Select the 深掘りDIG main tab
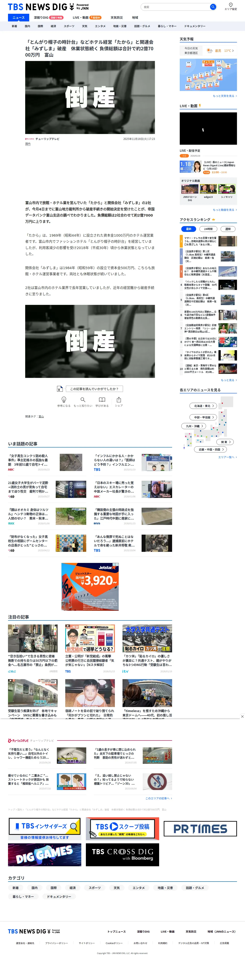The height and width of the screenshot is (980, 245). pyautogui.click(x=48, y=18)
